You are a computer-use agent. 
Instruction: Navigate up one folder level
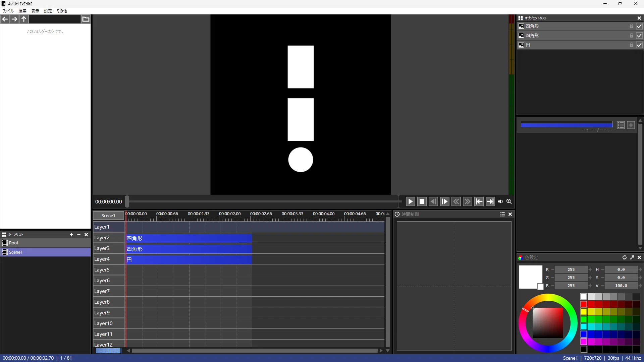(x=24, y=19)
